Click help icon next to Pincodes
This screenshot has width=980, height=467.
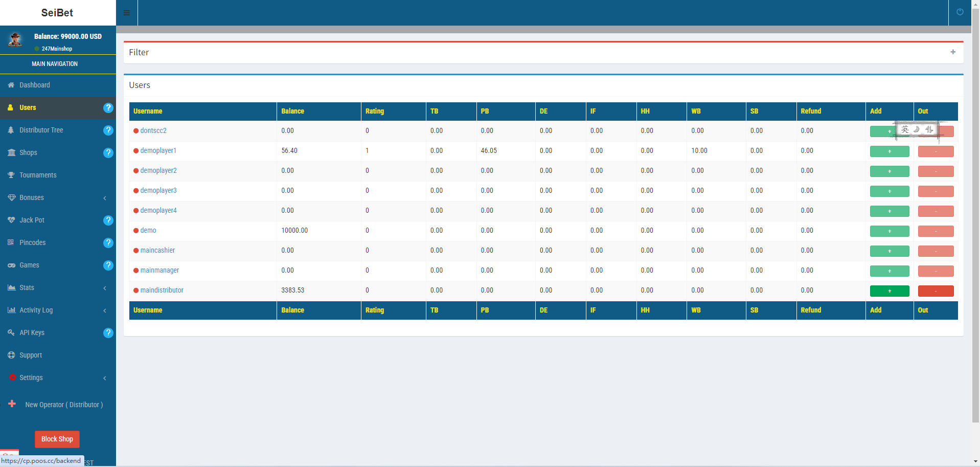pyautogui.click(x=108, y=243)
